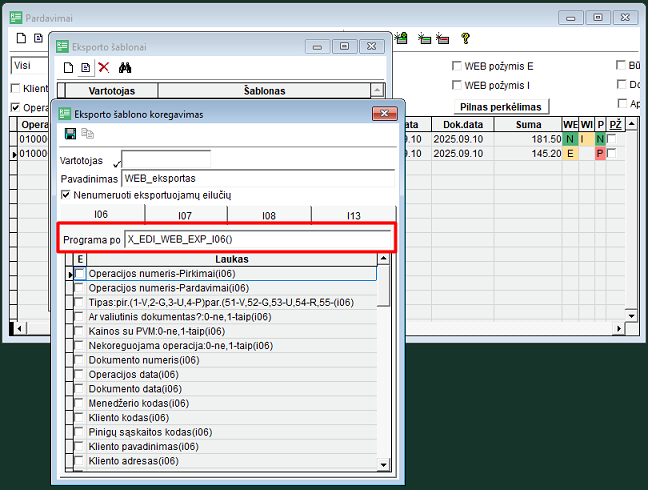
Task: Click the Programa po field with X_EDI_WEB_EXP_I06()
Action: click(257, 239)
